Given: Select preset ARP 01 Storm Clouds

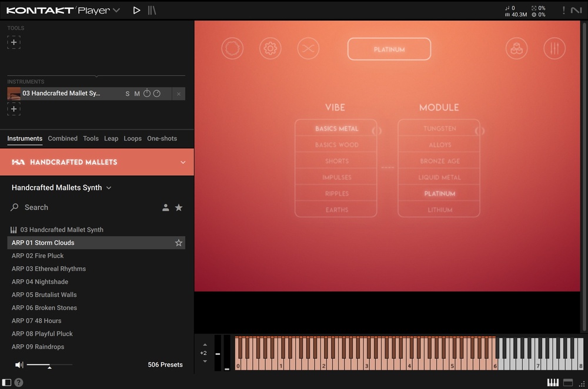Looking at the screenshot, I should click(96, 243).
